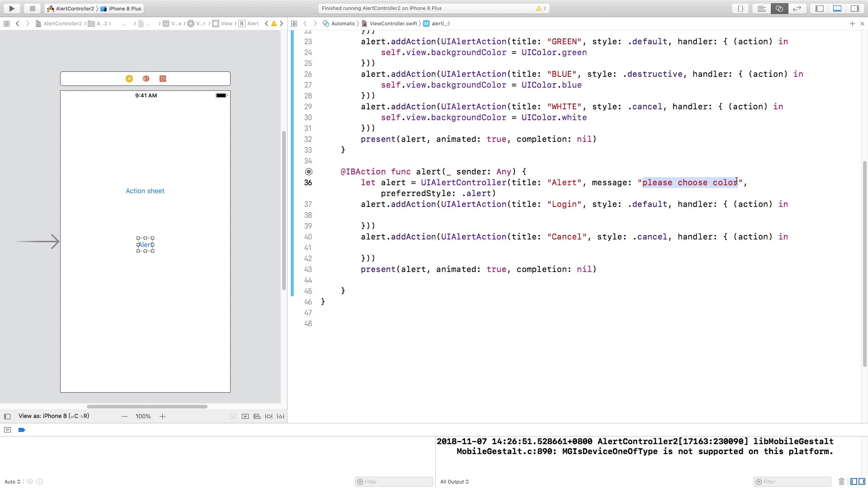
Task: Choose the iPhone 8 Plus run destination
Action: pyautogui.click(x=121, y=9)
